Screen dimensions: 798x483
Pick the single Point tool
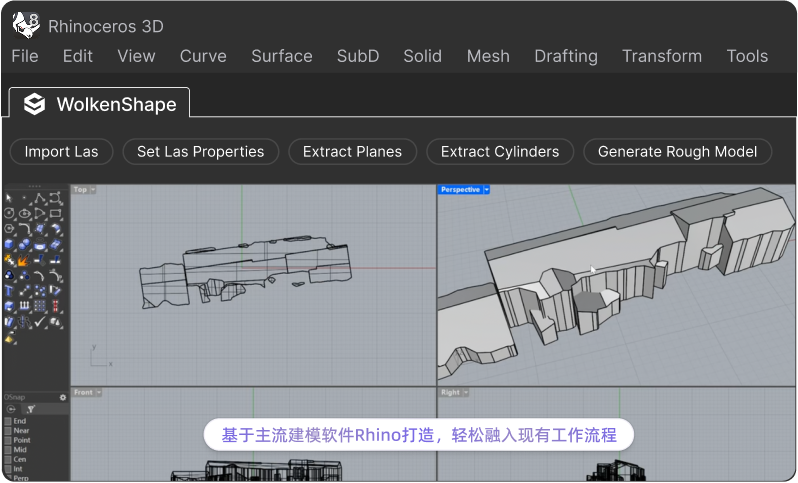point(24,198)
